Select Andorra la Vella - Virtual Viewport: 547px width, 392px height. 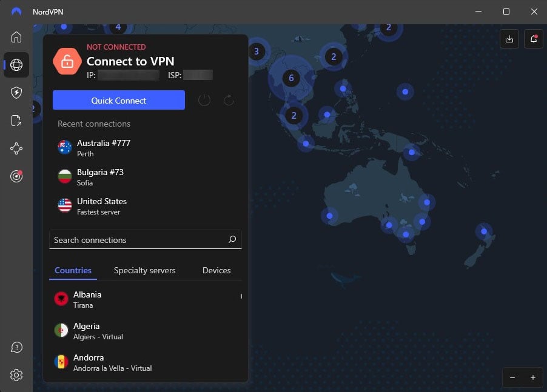click(146, 362)
